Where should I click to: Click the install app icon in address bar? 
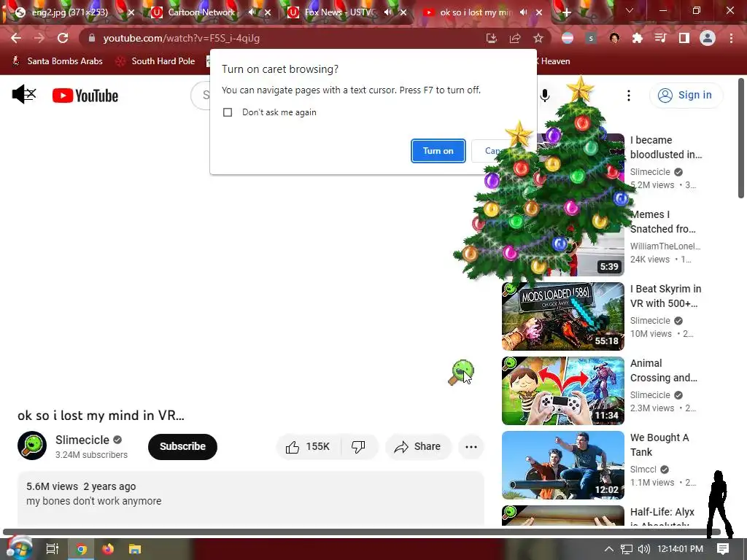click(x=491, y=38)
